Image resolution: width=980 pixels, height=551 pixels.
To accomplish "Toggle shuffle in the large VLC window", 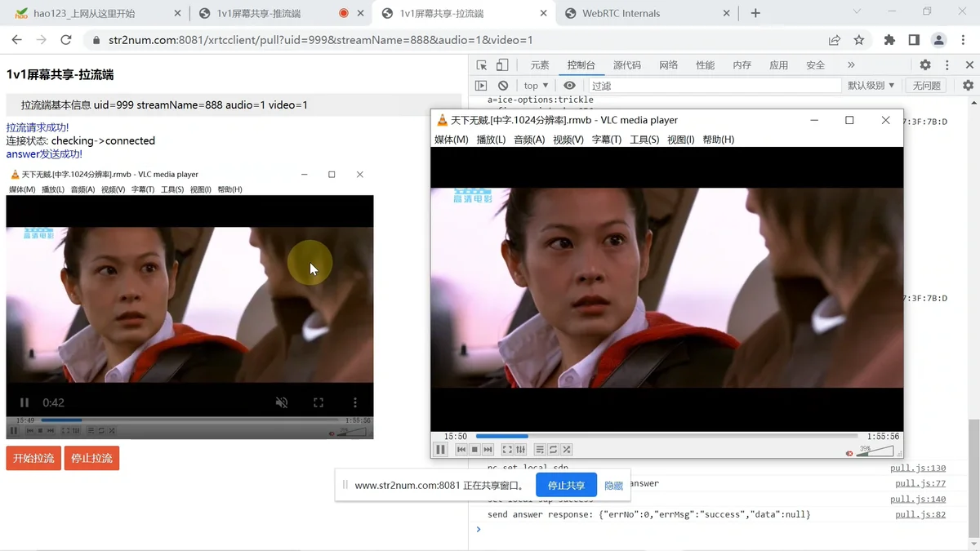I will pos(566,450).
